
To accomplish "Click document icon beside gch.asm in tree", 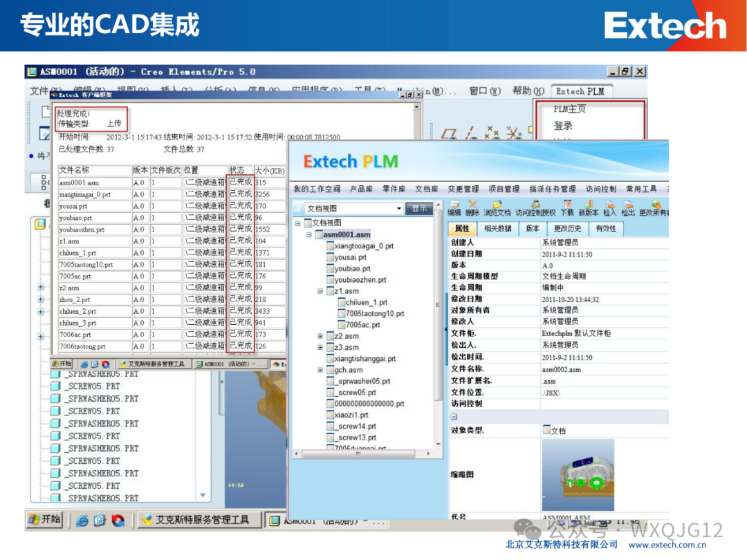I will click(331, 370).
